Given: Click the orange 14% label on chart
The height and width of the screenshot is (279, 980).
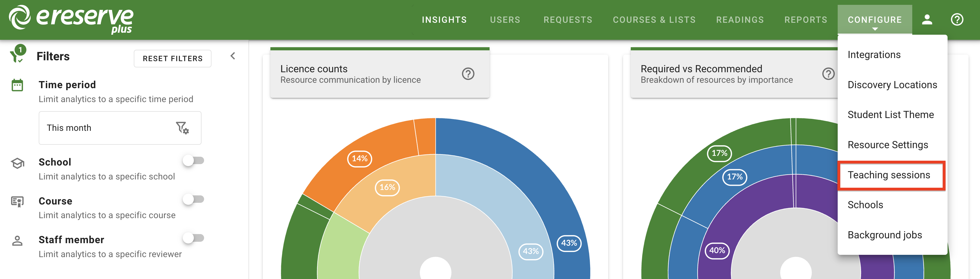Looking at the screenshot, I should [359, 158].
